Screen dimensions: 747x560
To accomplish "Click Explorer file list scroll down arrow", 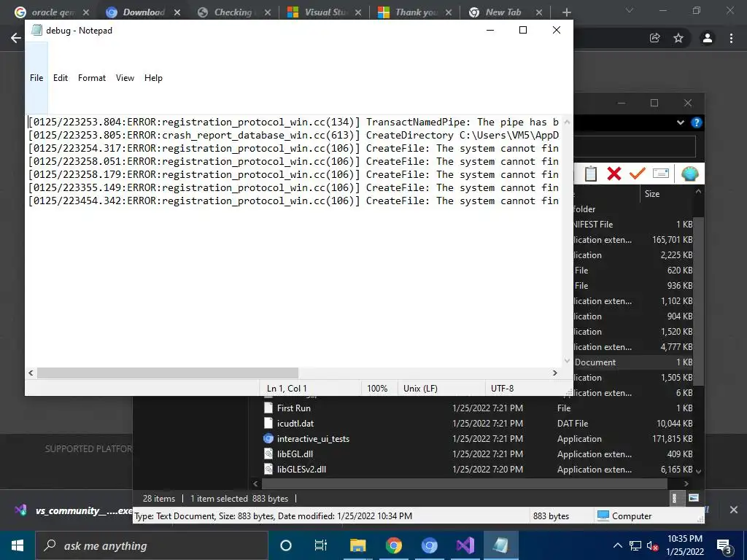I will click(698, 472).
